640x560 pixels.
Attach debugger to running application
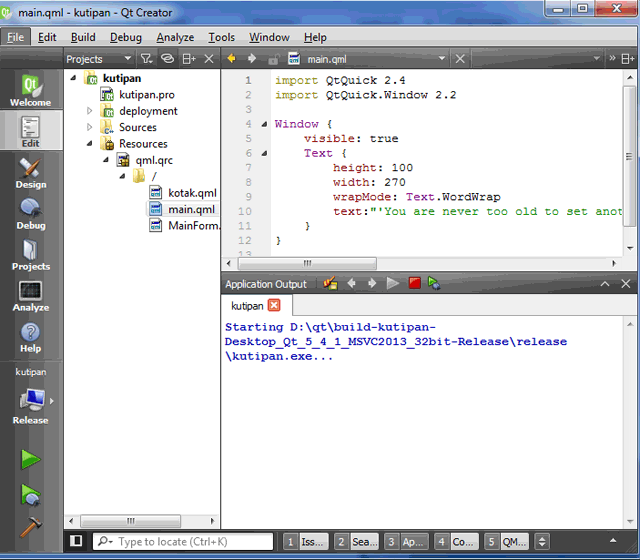(434, 283)
